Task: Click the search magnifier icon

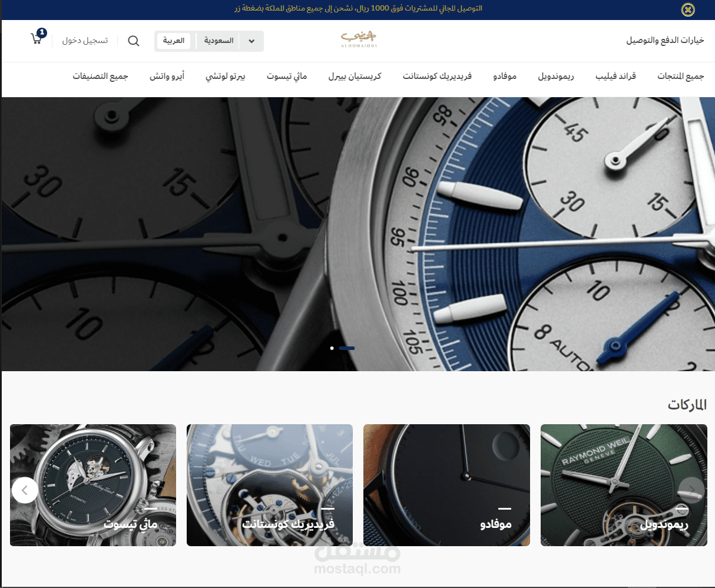Action: tap(134, 41)
